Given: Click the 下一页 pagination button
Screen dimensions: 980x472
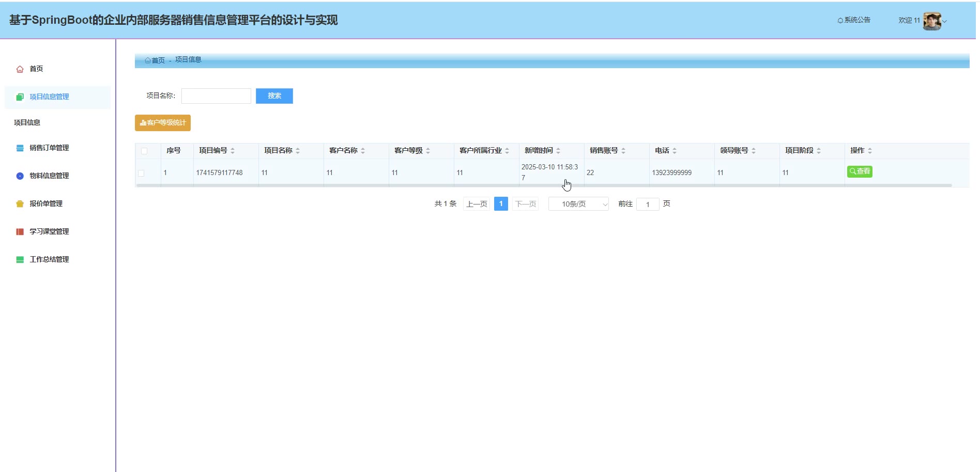Looking at the screenshot, I should point(526,204).
